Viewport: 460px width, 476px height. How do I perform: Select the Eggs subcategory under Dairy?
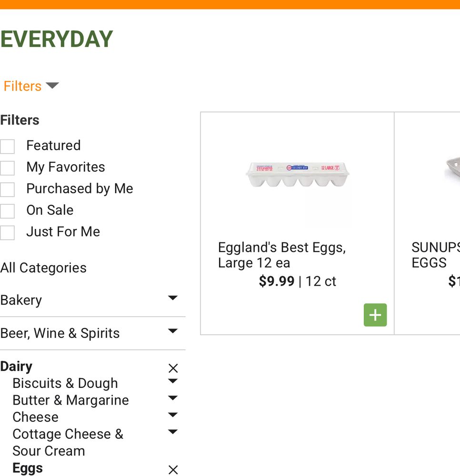(x=27, y=468)
